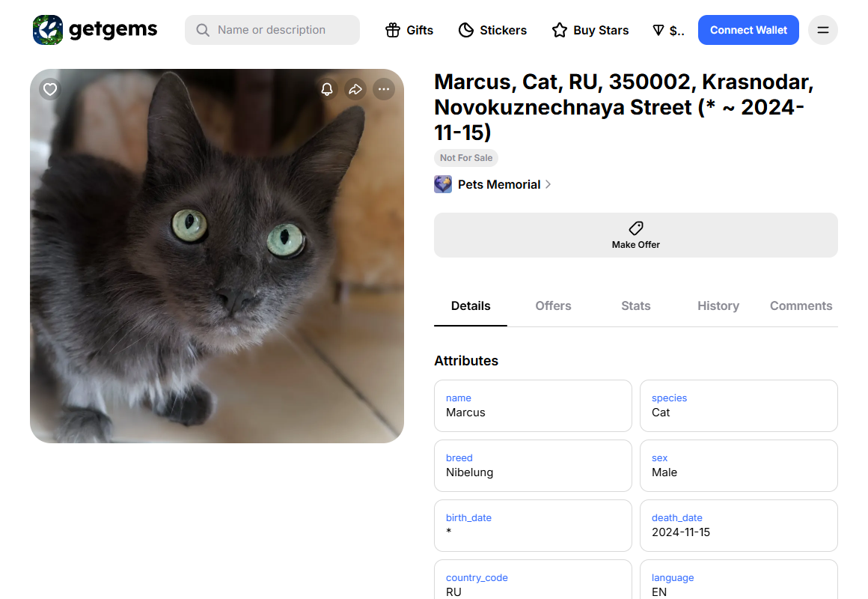Share the NFT using arrow icon
The image size is (868, 599).
tap(355, 89)
